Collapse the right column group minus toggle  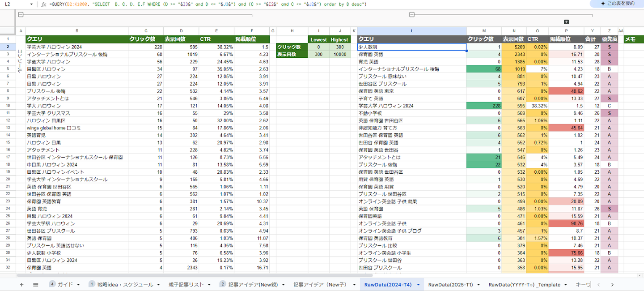(x=412, y=15)
